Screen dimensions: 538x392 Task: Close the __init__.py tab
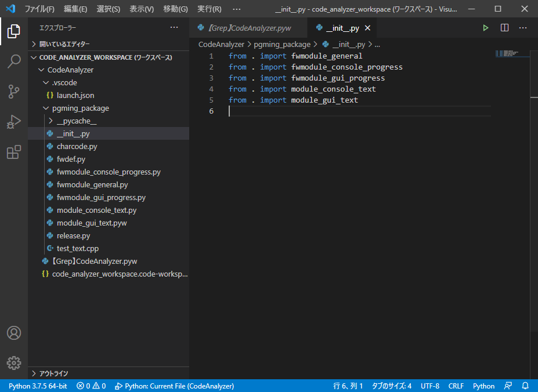(367, 28)
